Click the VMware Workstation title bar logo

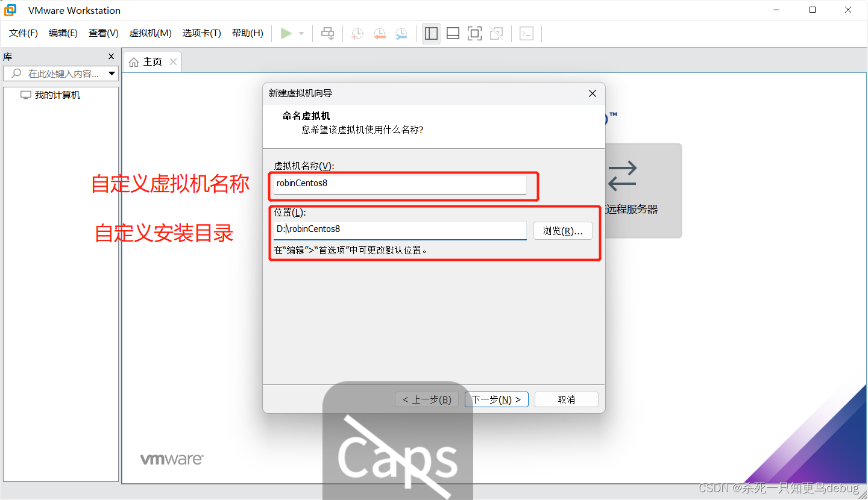[x=10, y=10]
